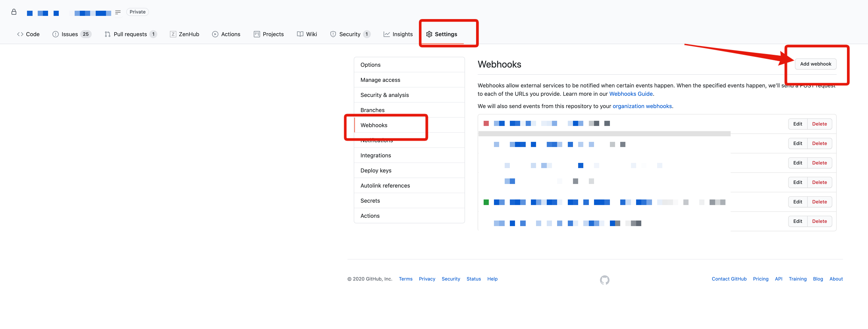Open the ZenHub tab

(184, 34)
